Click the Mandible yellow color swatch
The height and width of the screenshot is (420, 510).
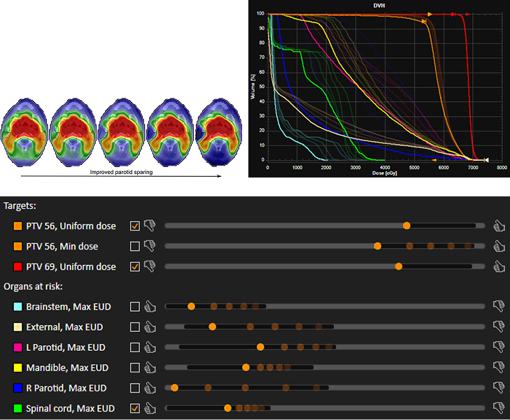17,368
